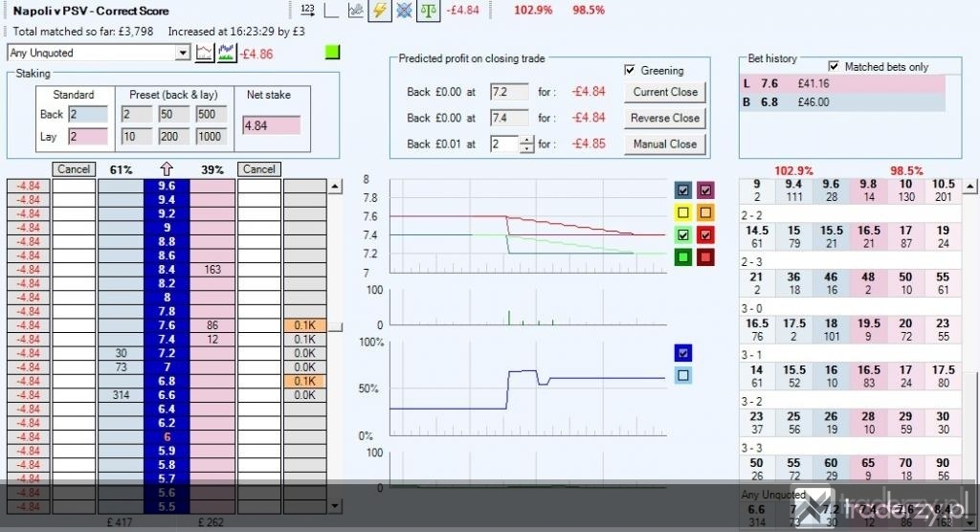Select the preset stake 500
The height and width of the screenshot is (532, 980).
point(212,114)
